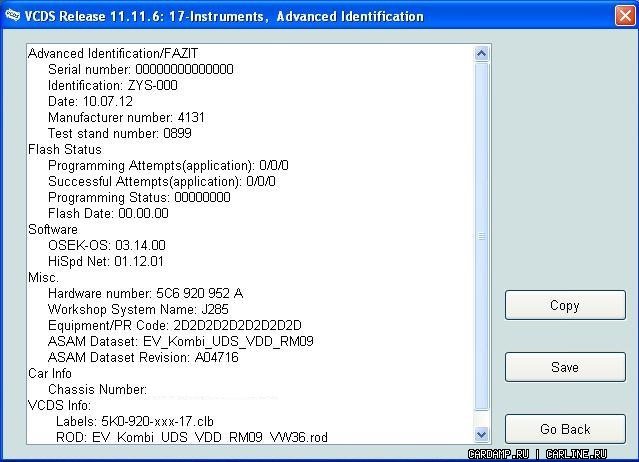Click the 'OSEK-OS: 03.14.00' line
The image size is (639, 462).
click(x=106, y=245)
